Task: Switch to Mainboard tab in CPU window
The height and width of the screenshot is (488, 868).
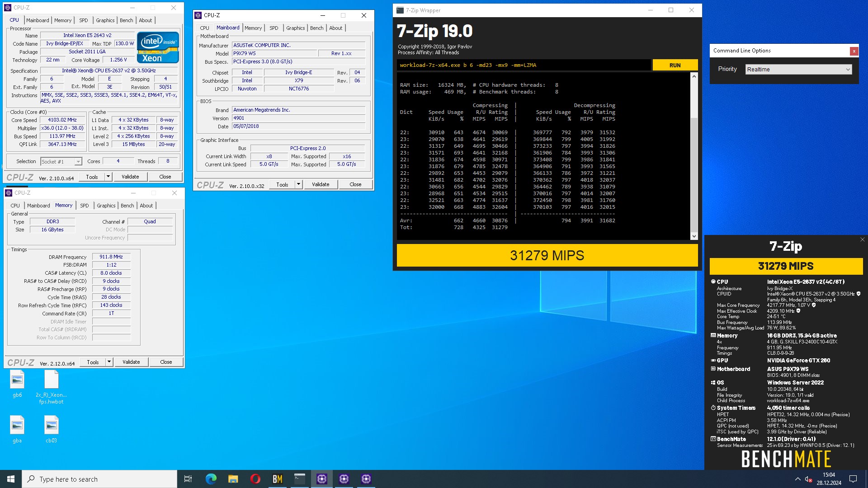Action: click(x=38, y=20)
